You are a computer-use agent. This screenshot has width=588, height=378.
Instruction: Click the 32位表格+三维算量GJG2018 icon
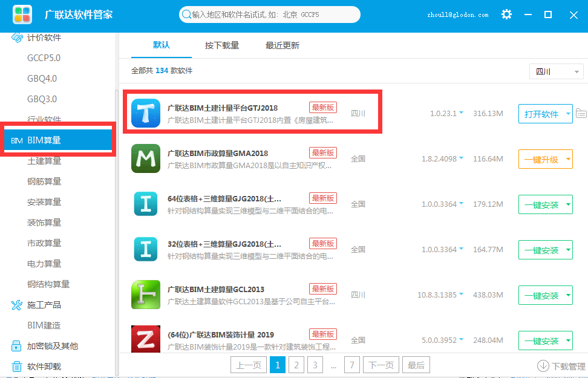[146, 249]
